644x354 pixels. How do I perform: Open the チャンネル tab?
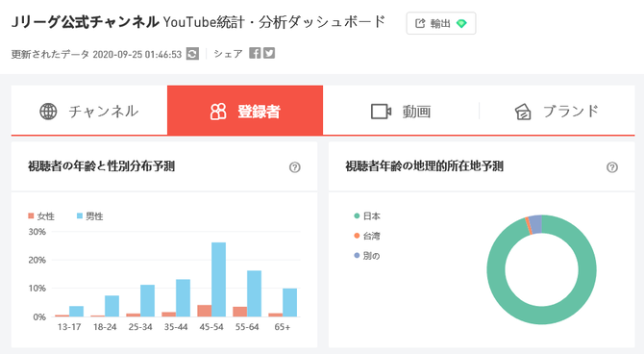(89, 111)
